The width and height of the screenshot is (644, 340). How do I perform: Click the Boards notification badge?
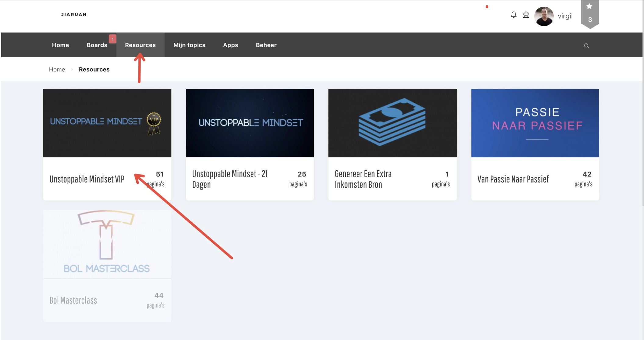tap(113, 39)
